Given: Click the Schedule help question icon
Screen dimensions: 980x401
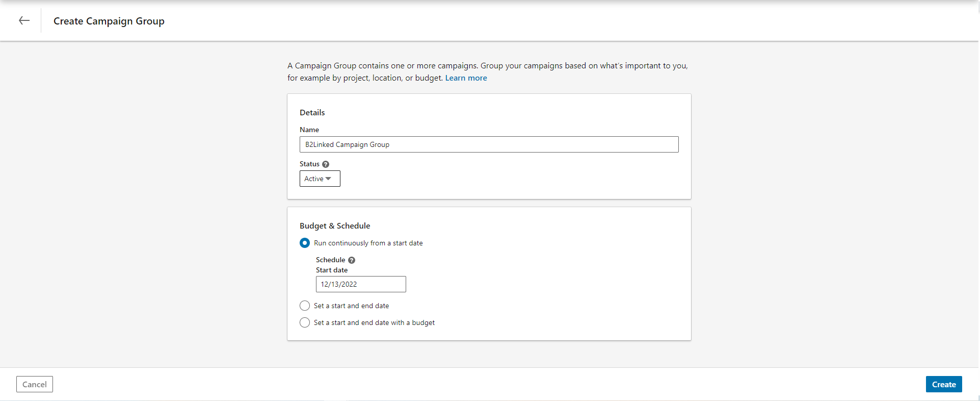Looking at the screenshot, I should click(352, 260).
